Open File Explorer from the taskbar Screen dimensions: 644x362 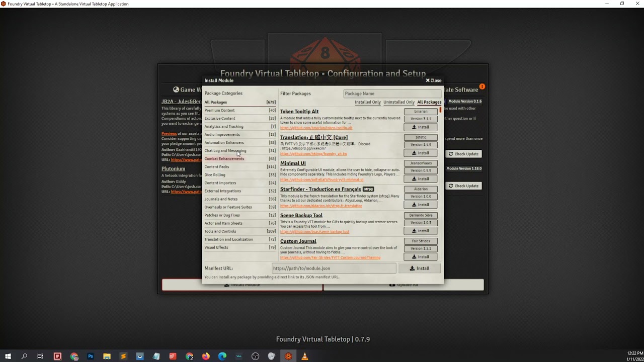tap(107, 356)
